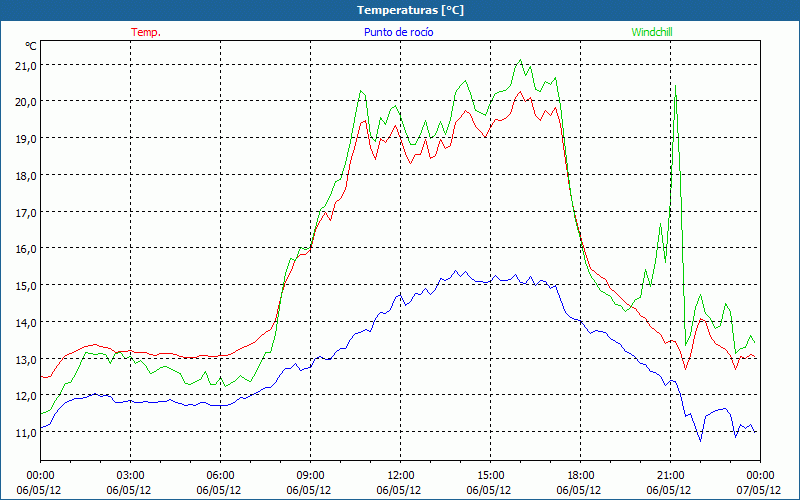Click the '21:00' time axis label
Image resolution: width=800 pixels, height=500 pixels.
click(x=670, y=476)
